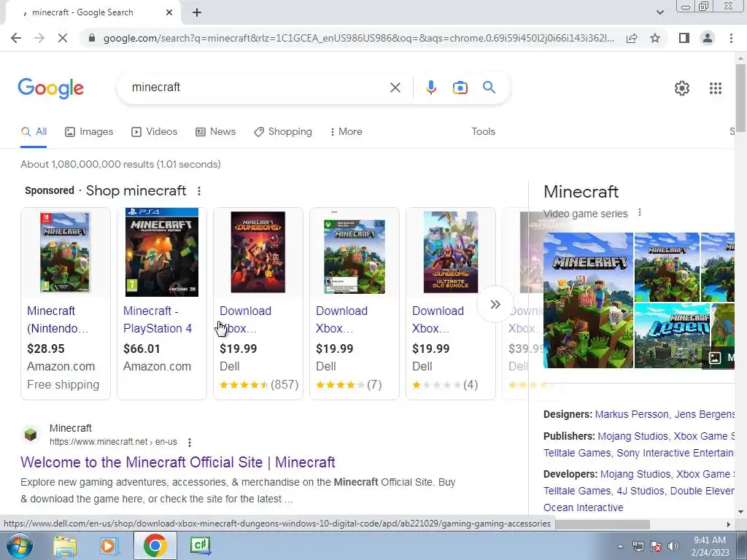Open Action Center flag tray icon
This screenshot has width=747, height=560.
656,546
